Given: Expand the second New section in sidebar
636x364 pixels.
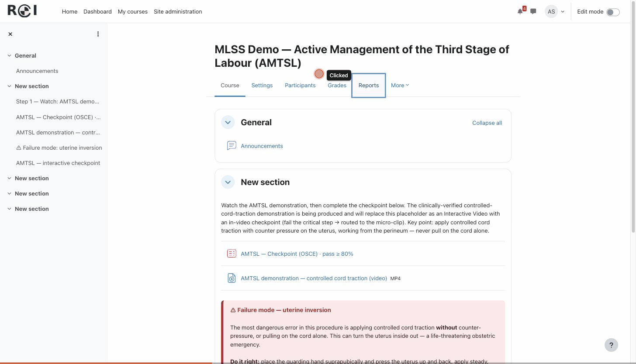Looking at the screenshot, I should (9, 178).
